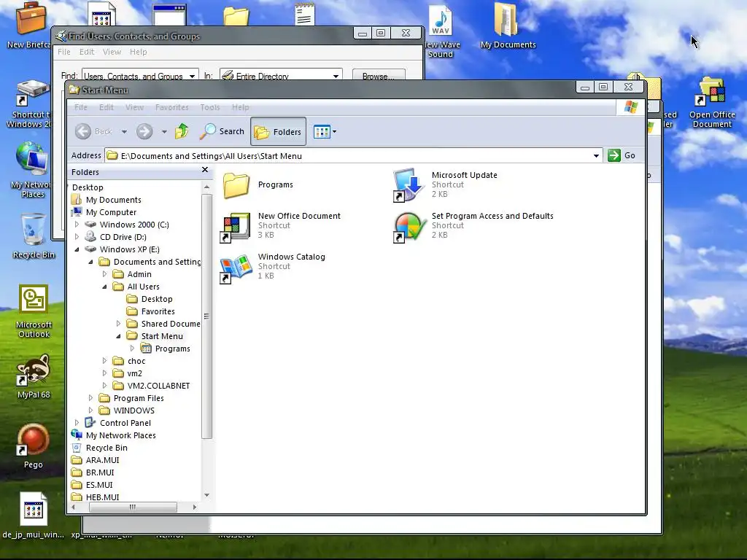Viewport: 747px width, 560px height.
Task: Open Help menu in Find Users window
Action: [138, 52]
